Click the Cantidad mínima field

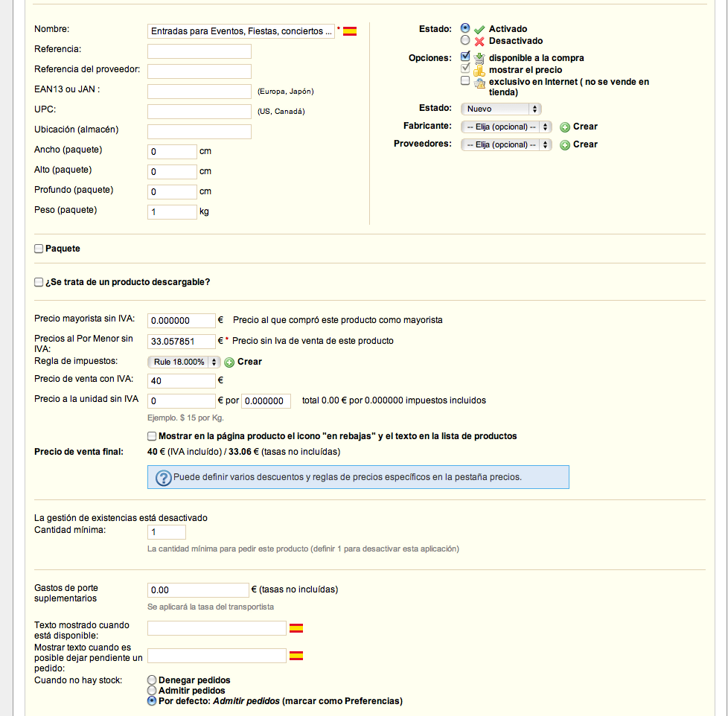(167, 532)
